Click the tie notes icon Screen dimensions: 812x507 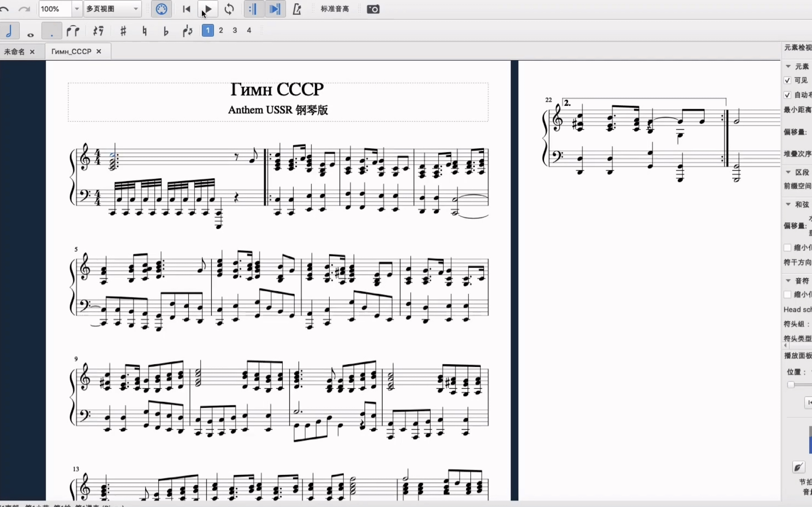click(x=73, y=31)
